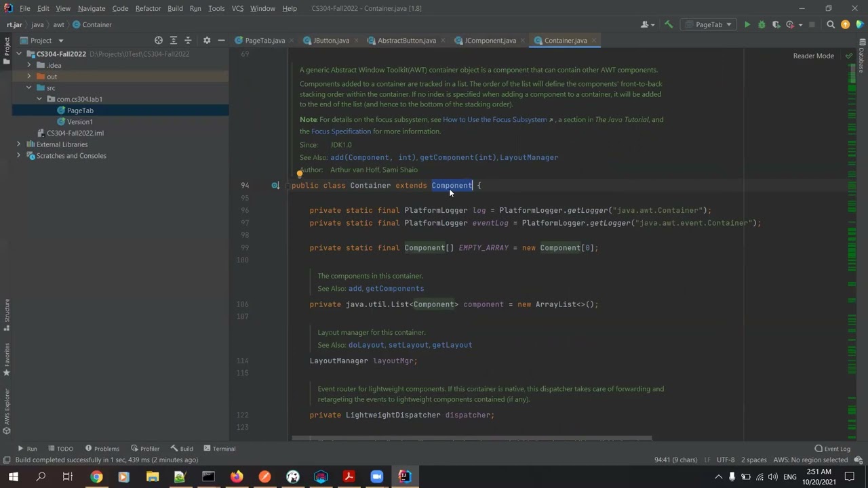Select Version1 file in project tree
868x488 pixels.
80,122
